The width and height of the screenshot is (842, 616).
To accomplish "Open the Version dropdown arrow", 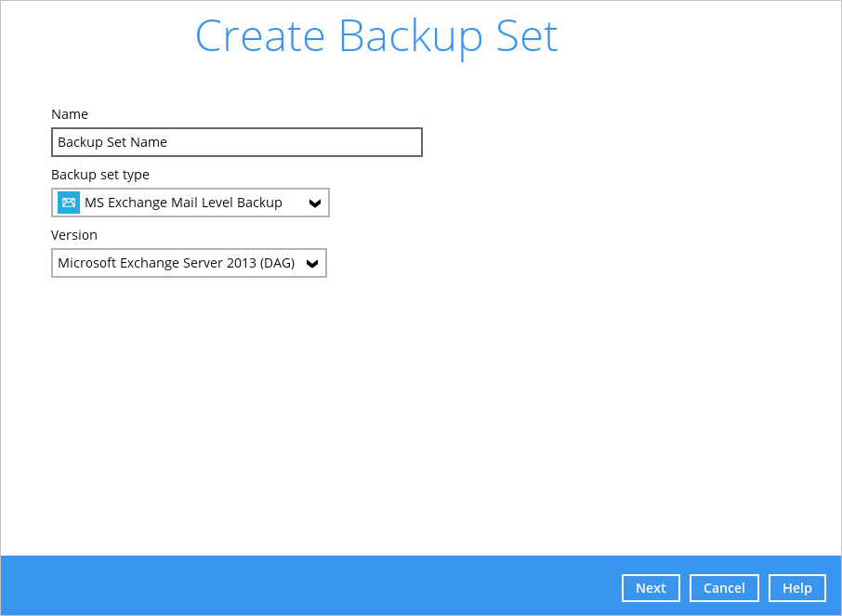I will click(x=312, y=263).
